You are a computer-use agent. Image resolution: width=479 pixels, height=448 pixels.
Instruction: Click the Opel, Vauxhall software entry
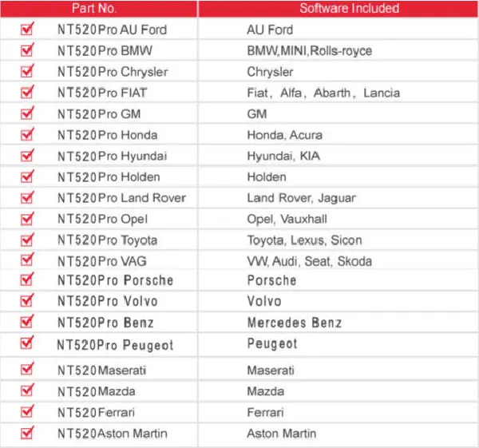coord(287,220)
